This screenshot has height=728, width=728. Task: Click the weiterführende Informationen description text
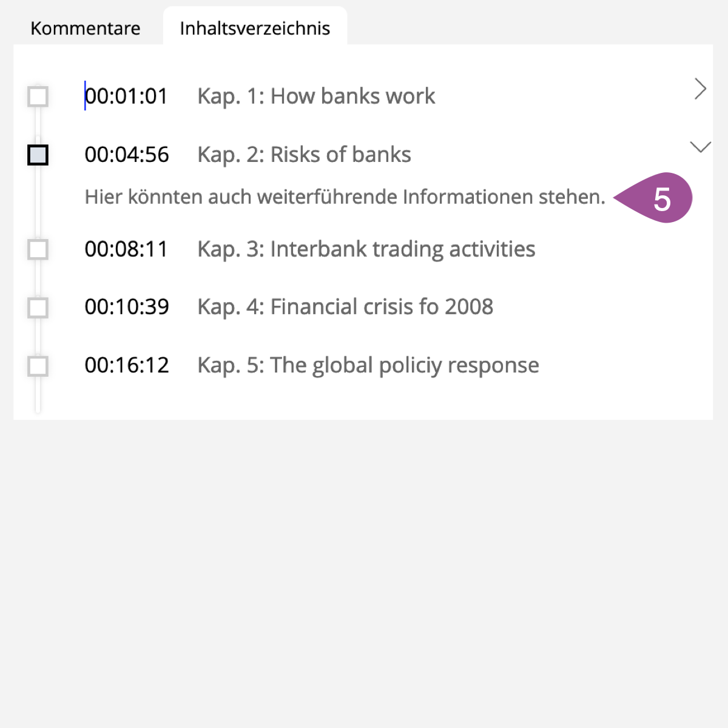pos(345,197)
